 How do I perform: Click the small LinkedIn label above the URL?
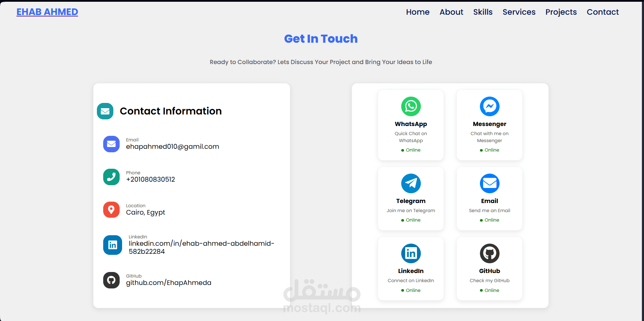138,237
